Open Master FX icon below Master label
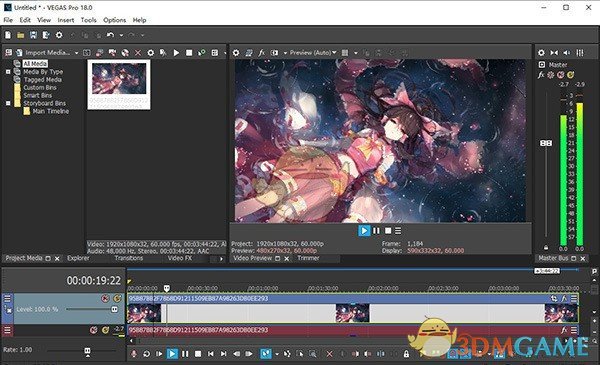The width and height of the screenshot is (600, 365). click(x=541, y=75)
